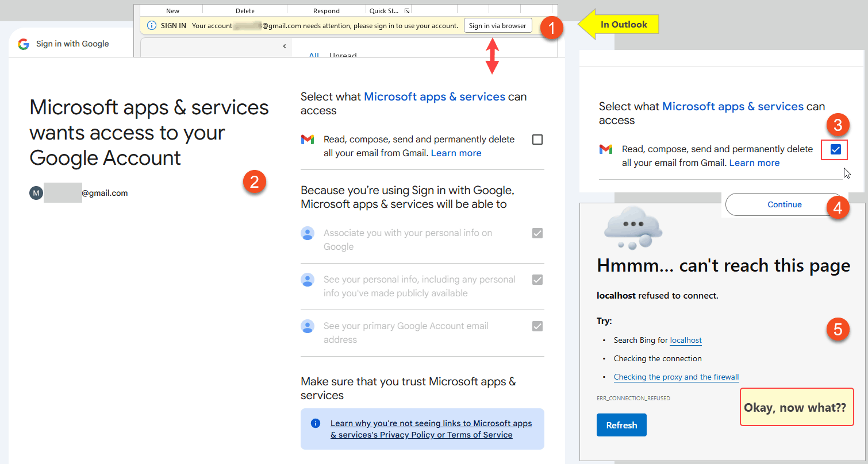This screenshot has width=868, height=464.
Task: Click Microsoft apps & services link in right panel
Action: click(x=733, y=106)
